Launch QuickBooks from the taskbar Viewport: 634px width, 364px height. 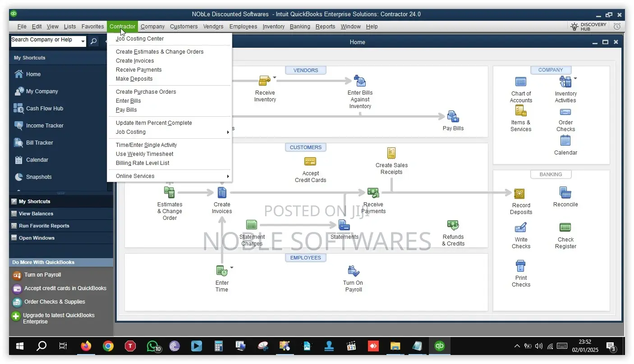coord(439,346)
